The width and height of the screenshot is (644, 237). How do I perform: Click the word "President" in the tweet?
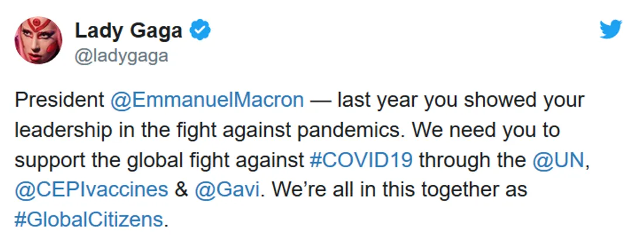[59, 100]
